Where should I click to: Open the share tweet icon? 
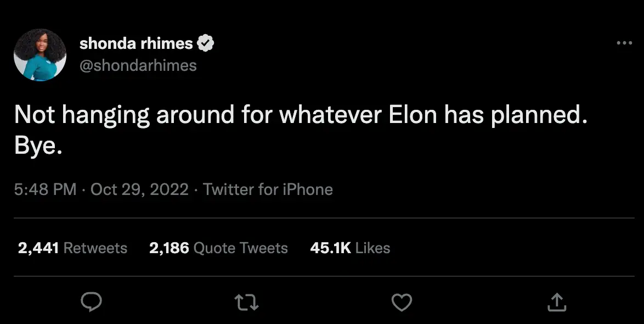556,301
